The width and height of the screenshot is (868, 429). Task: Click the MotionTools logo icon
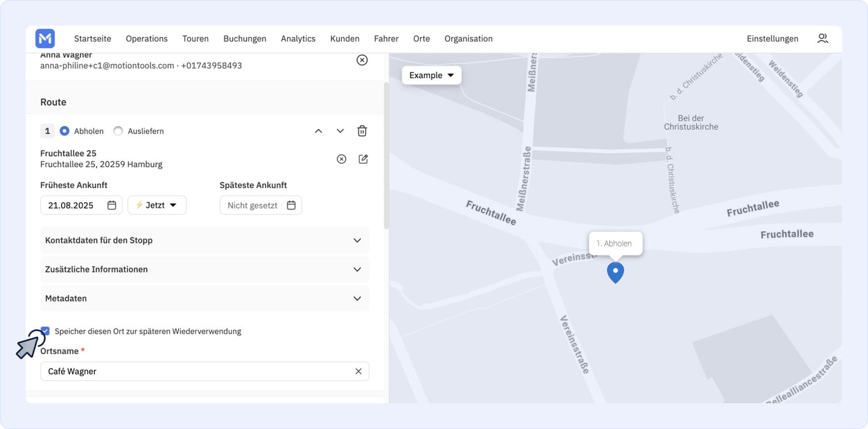45,39
